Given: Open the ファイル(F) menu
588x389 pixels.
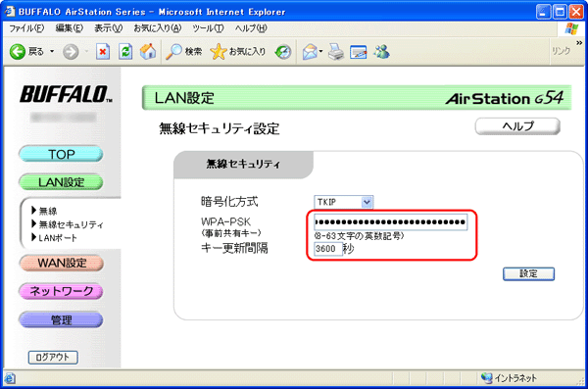Looking at the screenshot, I should (x=26, y=28).
